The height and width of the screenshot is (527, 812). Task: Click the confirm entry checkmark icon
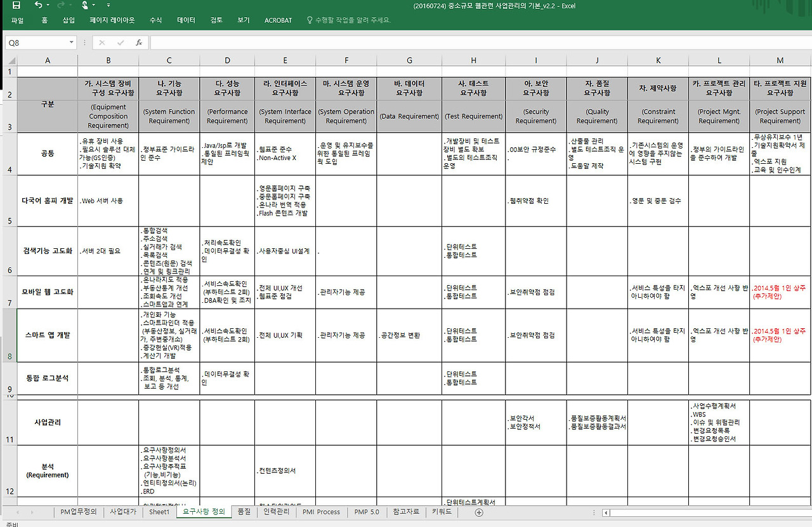[x=121, y=43]
